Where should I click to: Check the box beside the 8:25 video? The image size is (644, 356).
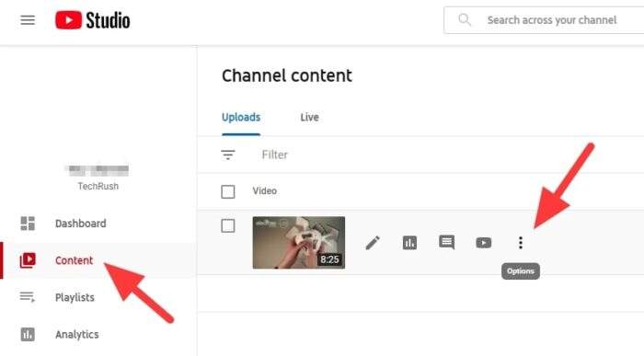228,226
